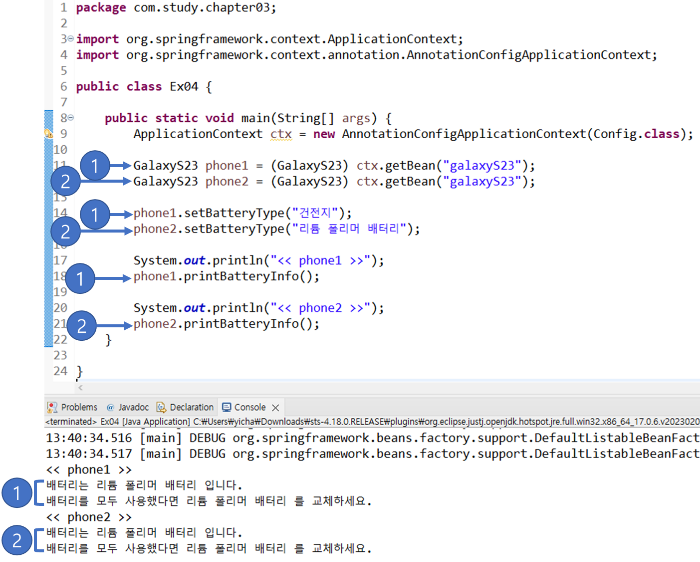
Task: Click the Console monitor icon
Action: coord(226,407)
